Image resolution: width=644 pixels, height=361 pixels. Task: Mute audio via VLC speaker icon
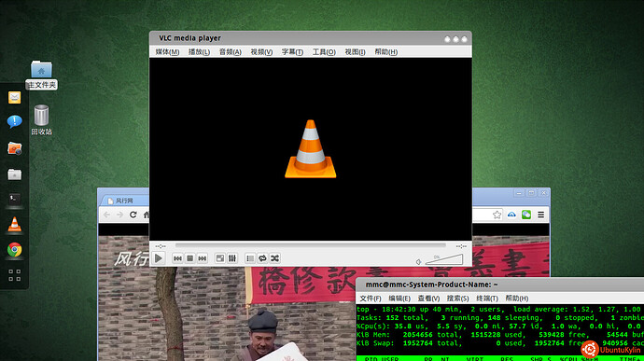point(418,261)
